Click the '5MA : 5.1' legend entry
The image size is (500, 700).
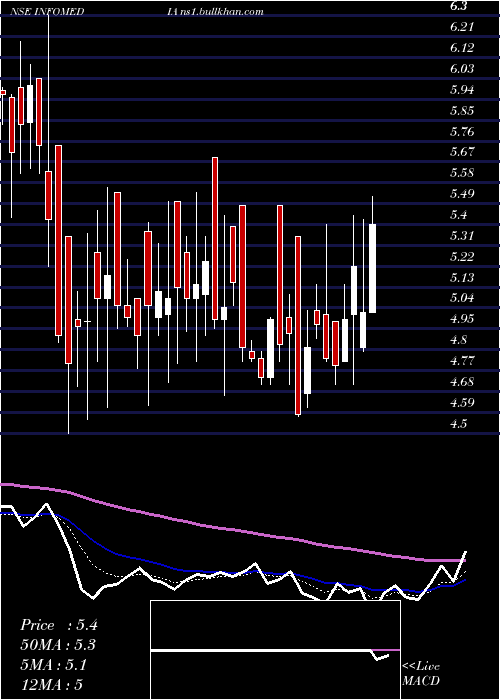pos(55,665)
